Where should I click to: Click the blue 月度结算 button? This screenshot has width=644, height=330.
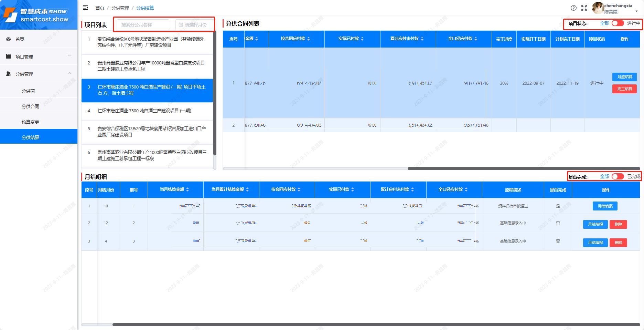coord(624,77)
